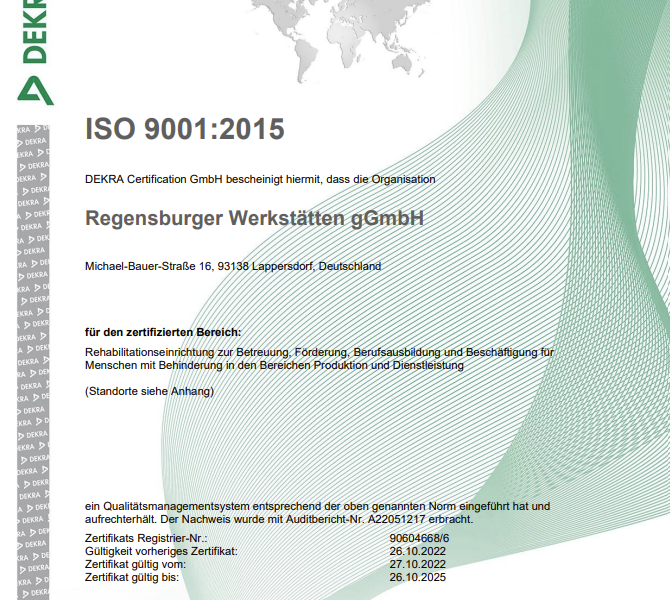Click the green DEKRA triangle logo

(35, 91)
